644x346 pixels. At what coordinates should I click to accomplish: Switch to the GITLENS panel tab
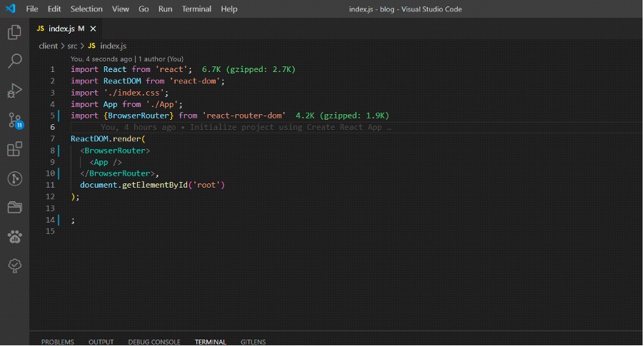click(253, 342)
